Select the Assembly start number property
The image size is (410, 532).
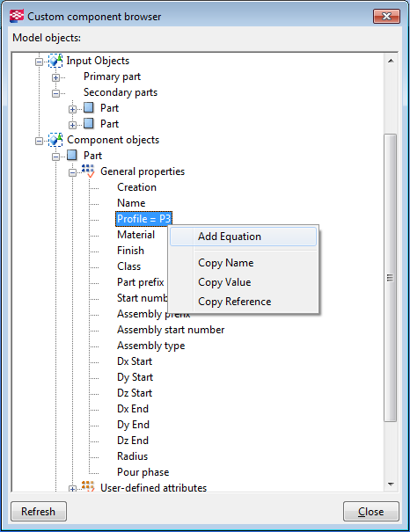coord(171,330)
